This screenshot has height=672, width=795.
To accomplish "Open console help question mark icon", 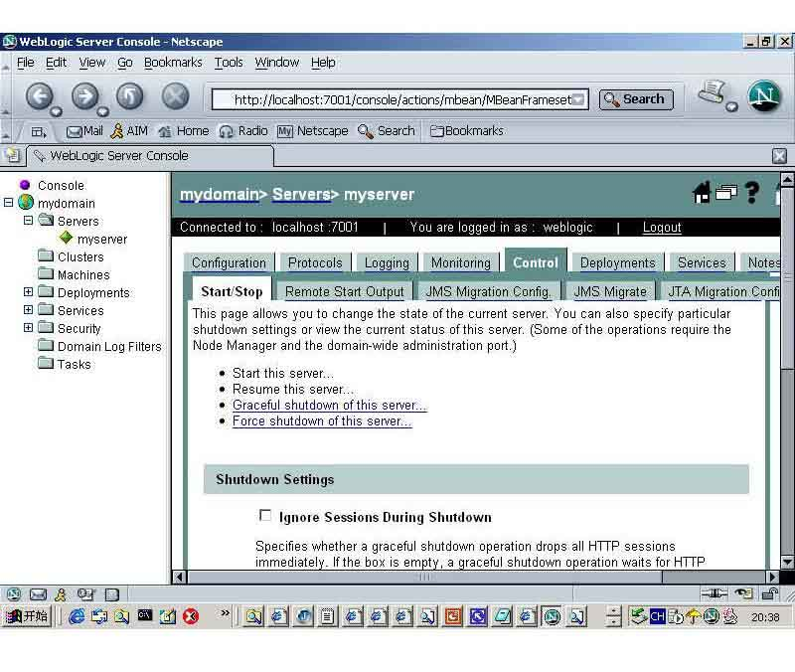I will point(752,193).
